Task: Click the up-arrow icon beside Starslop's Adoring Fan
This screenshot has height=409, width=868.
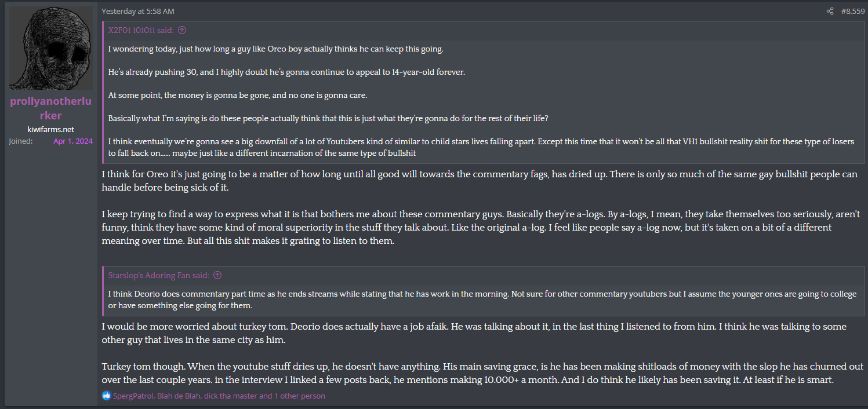Action: [217, 275]
